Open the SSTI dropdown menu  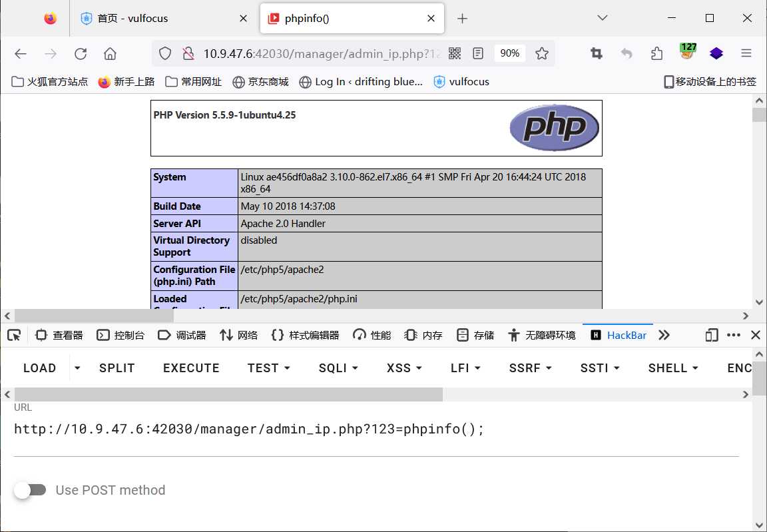coord(600,368)
